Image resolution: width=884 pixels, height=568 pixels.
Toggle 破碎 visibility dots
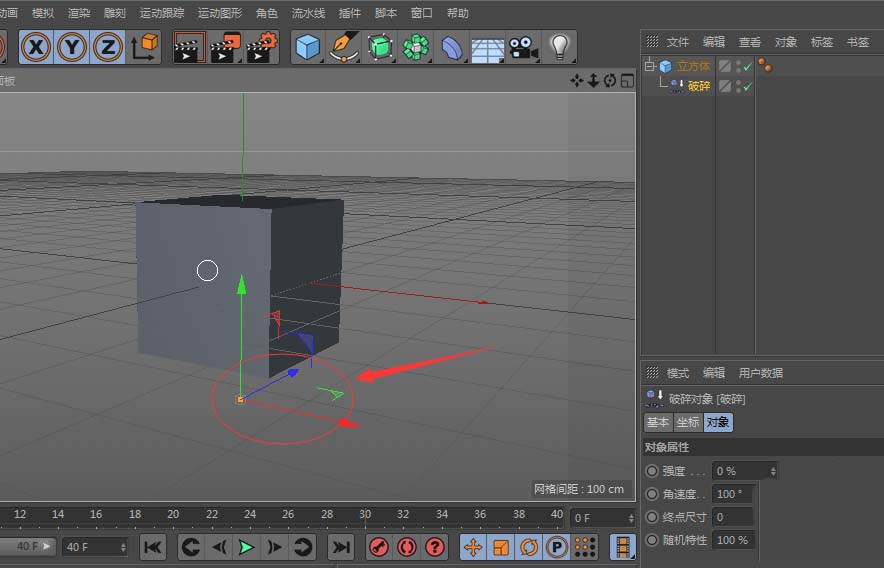click(739, 86)
